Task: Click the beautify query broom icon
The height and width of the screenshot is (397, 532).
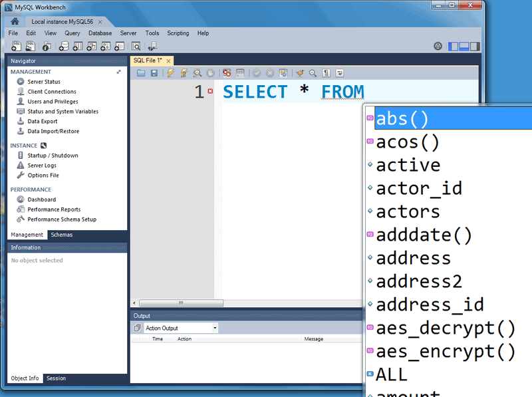Action: pos(300,73)
